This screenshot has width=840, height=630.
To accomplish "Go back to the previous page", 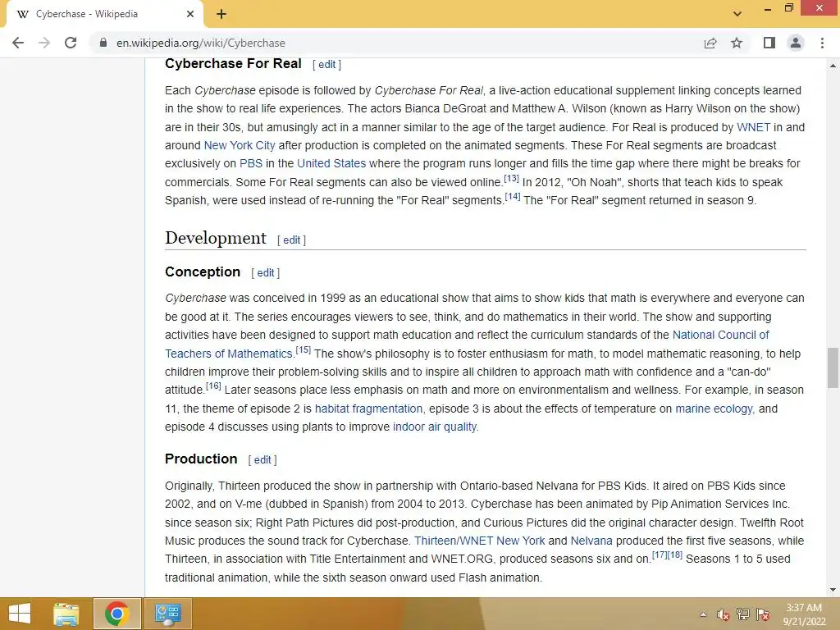I will 18,43.
